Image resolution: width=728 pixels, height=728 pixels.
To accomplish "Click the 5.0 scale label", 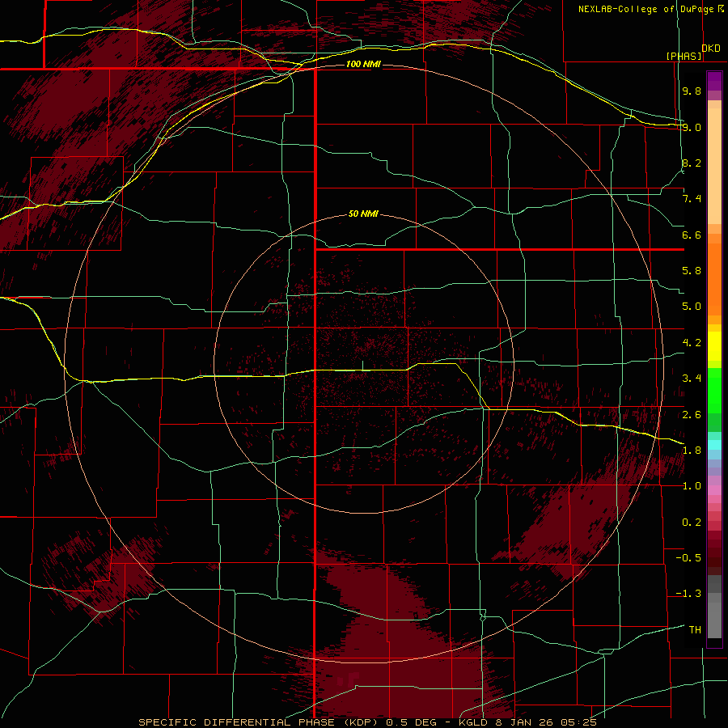I will point(692,307).
